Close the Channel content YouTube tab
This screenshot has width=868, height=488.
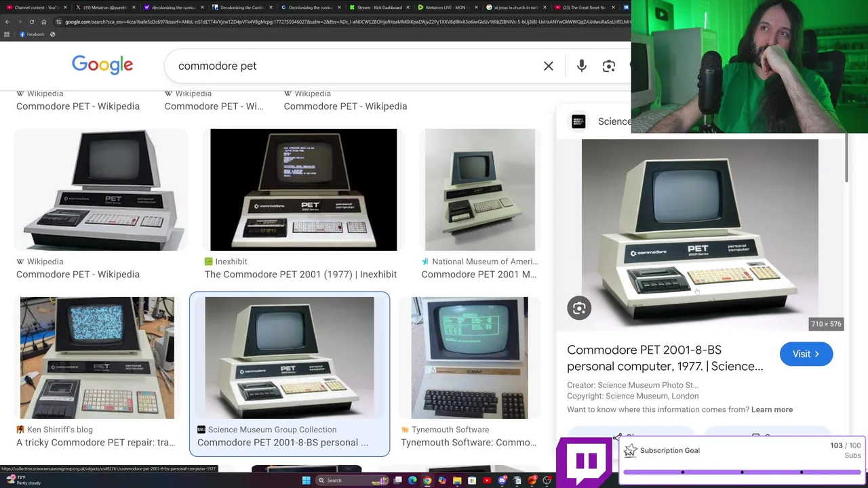pos(64,7)
